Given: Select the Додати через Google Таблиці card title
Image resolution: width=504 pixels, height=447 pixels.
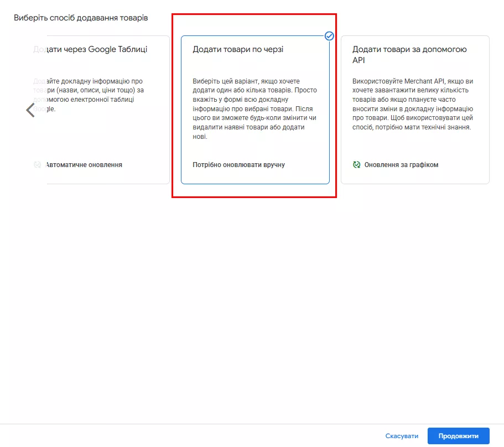Looking at the screenshot, I should coord(91,50).
